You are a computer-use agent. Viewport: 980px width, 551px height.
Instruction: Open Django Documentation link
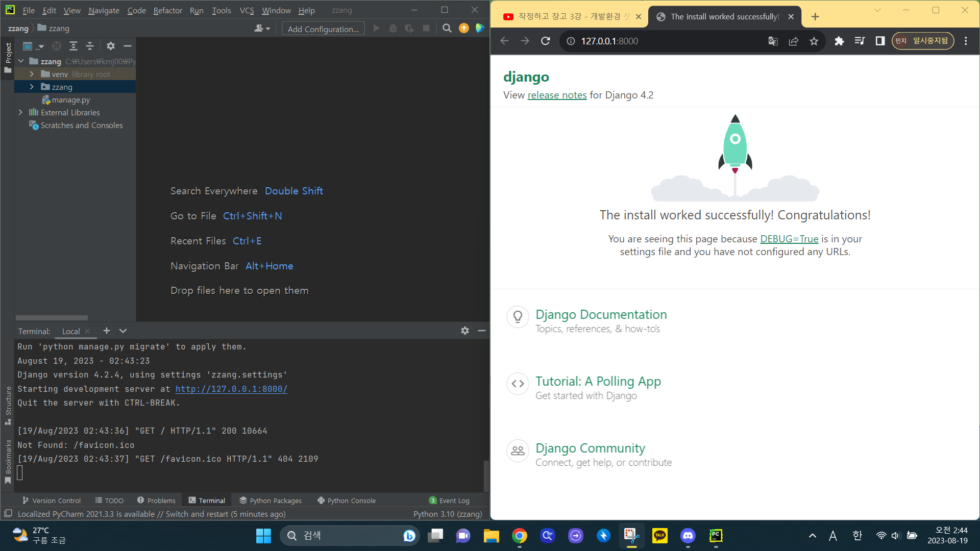(x=601, y=314)
